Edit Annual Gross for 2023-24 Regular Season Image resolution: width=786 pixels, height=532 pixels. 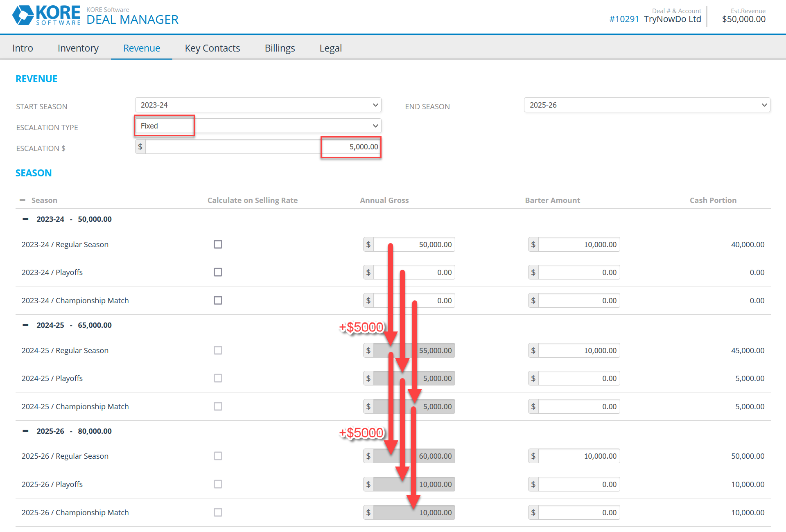pyautogui.click(x=414, y=244)
